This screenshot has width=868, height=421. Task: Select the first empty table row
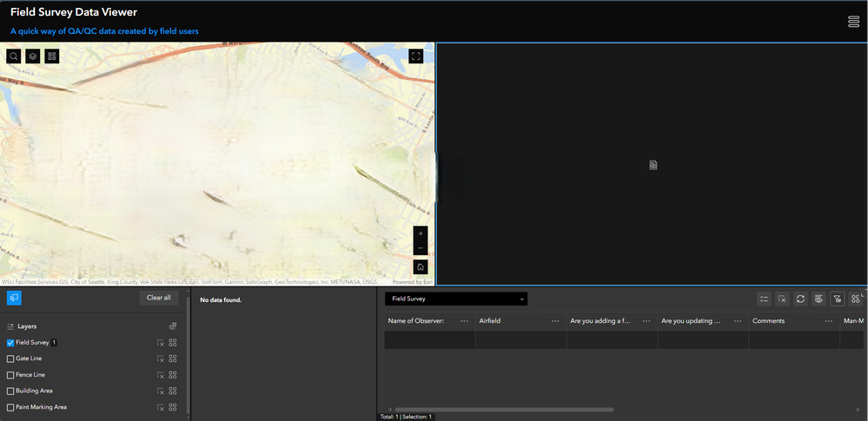[x=625, y=339]
